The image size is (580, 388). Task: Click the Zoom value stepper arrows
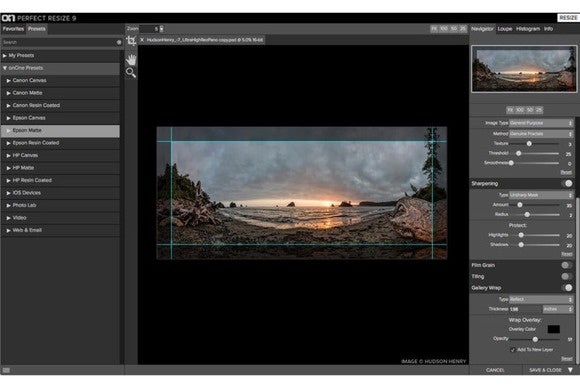[161, 28]
